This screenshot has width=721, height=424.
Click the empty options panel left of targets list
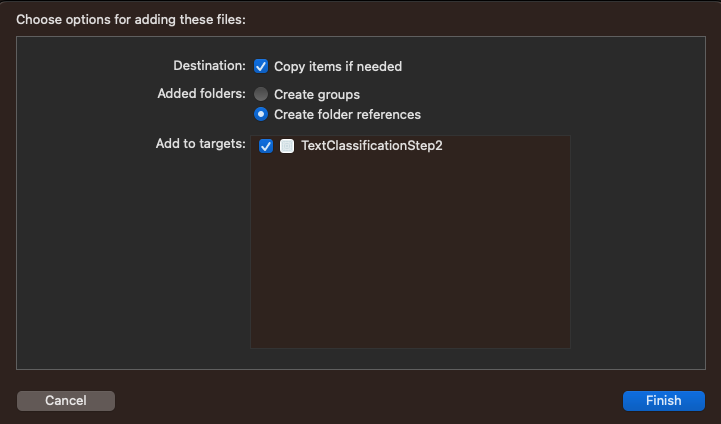point(130,250)
